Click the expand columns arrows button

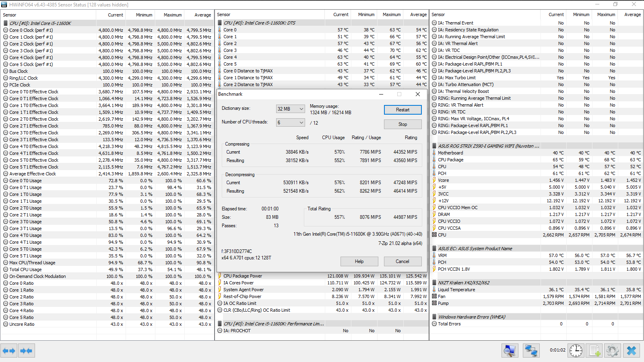tap(9, 351)
